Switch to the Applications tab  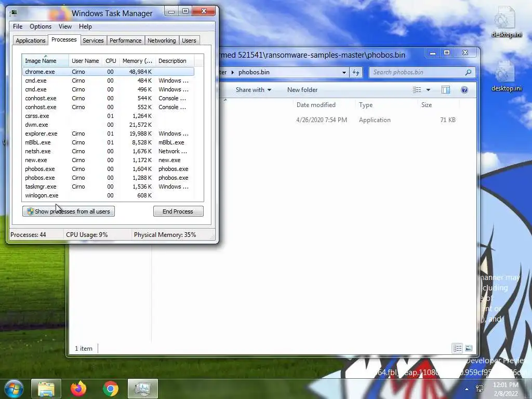coord(31,41)
